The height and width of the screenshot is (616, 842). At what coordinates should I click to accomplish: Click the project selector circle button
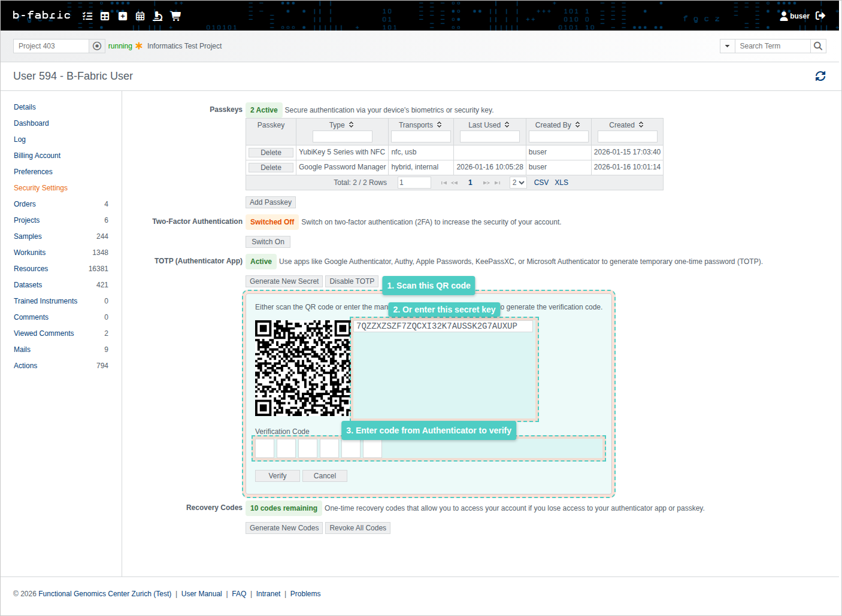(x=97, y=46)
